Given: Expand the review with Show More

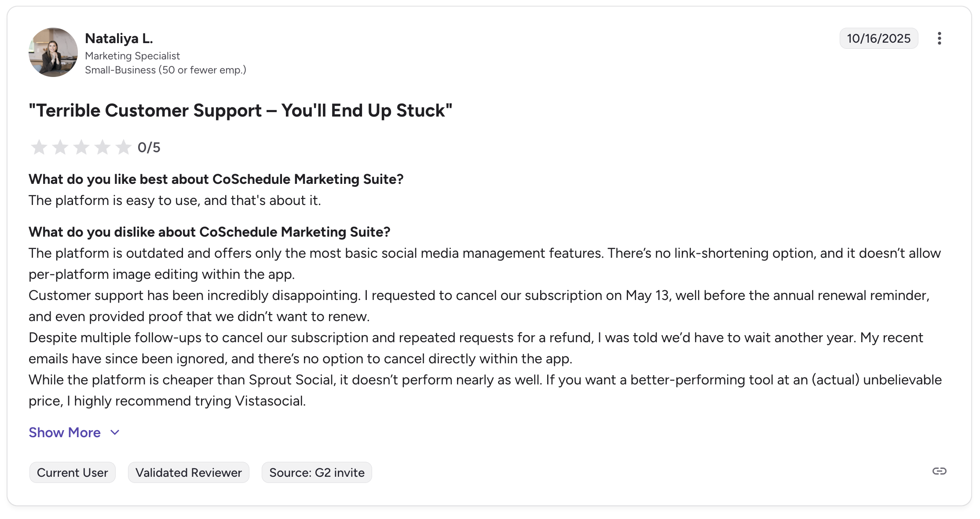Looking at the screenshot, I should pos(64,432).
